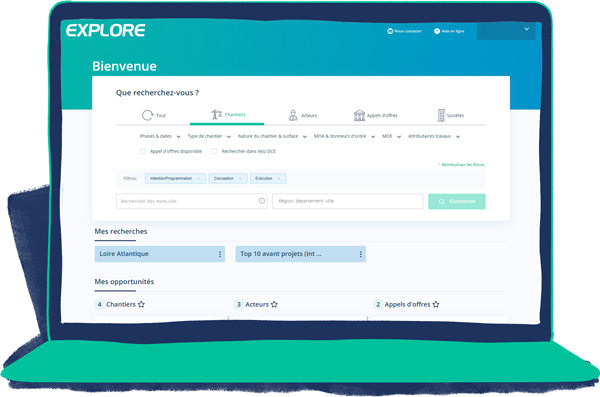Click the Région, département, ville field
Viewport: 600px width, 397px height.
pos(347,201)
